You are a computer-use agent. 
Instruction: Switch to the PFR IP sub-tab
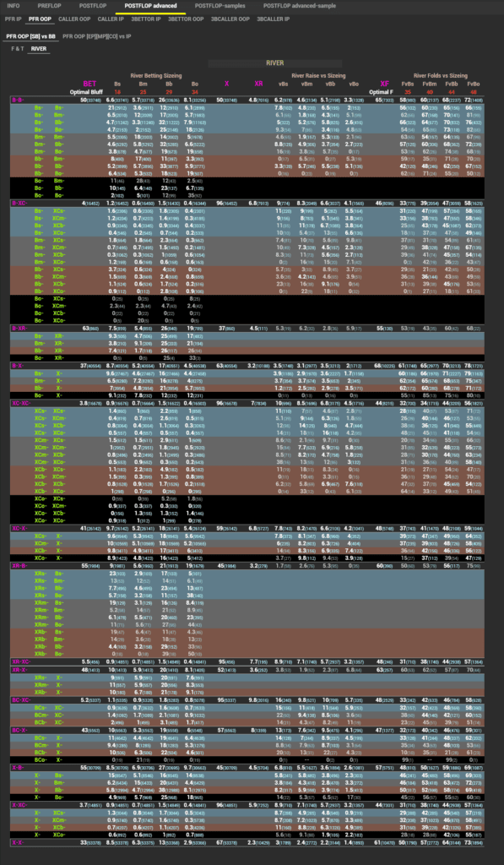point(14,19)
